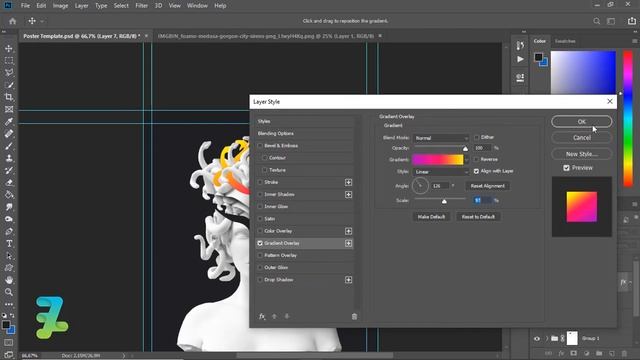This screenshot has height=360, width=640.
Task: Select the Eyedropper tool
Action: pos(9,122)
